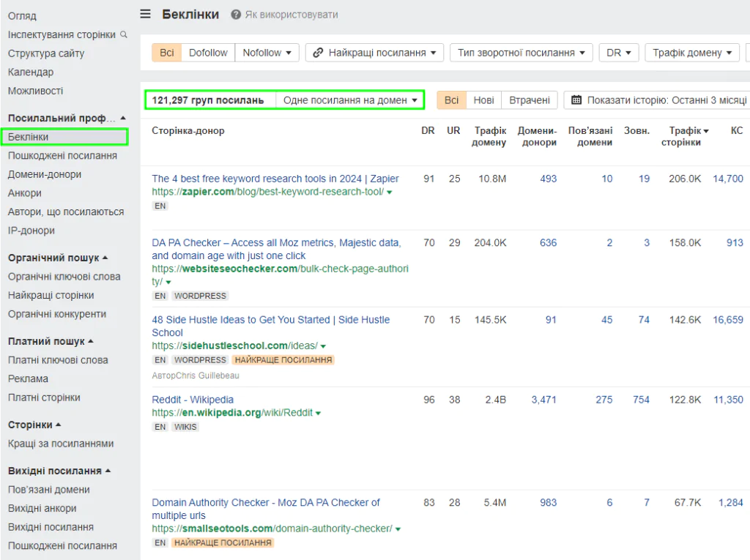Click the 121,297 груп посилань label
This screenshot has width=750, height=560.
click(208, 100)
